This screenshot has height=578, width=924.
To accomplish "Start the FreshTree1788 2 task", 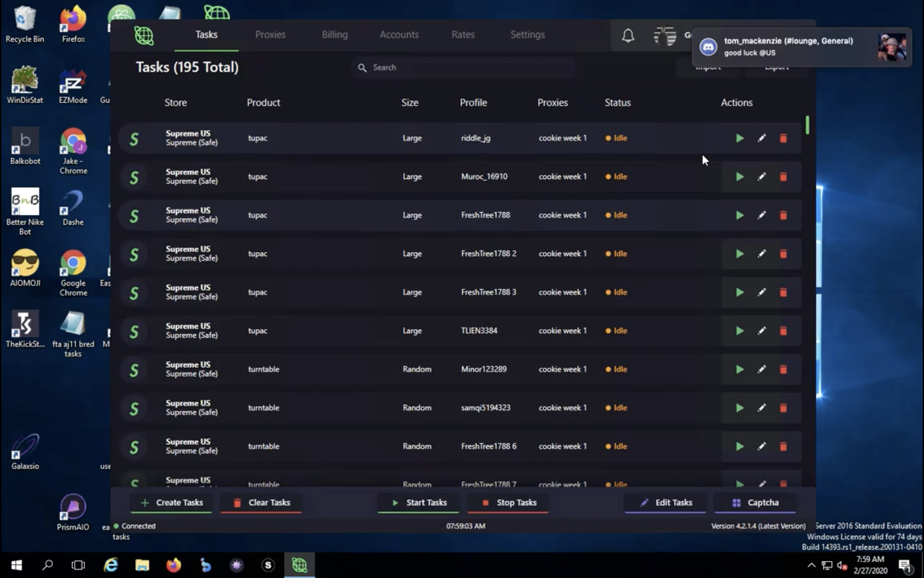I will pyautogui.click(x=740, y=254).
